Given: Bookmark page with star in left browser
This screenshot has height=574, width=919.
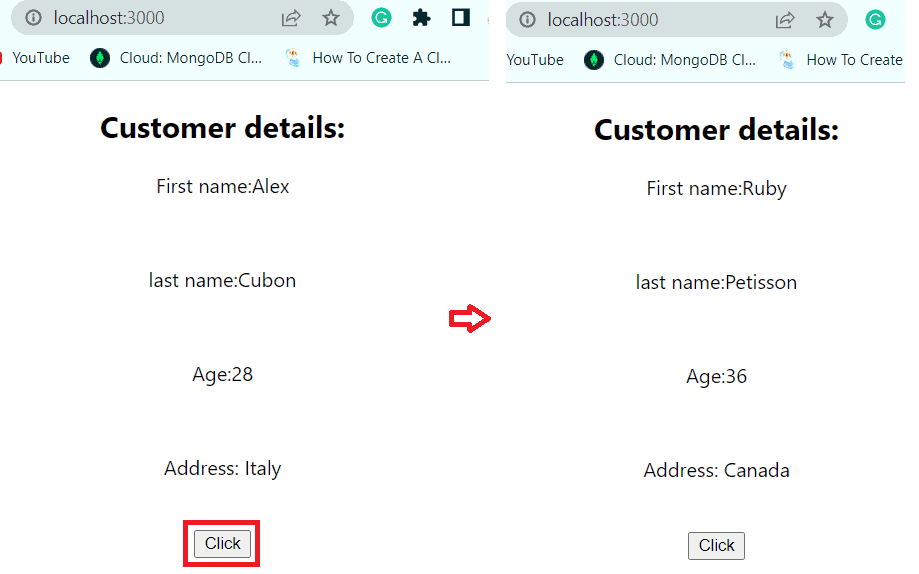Looking at the screenshot, I should click(x=331, y=18).
